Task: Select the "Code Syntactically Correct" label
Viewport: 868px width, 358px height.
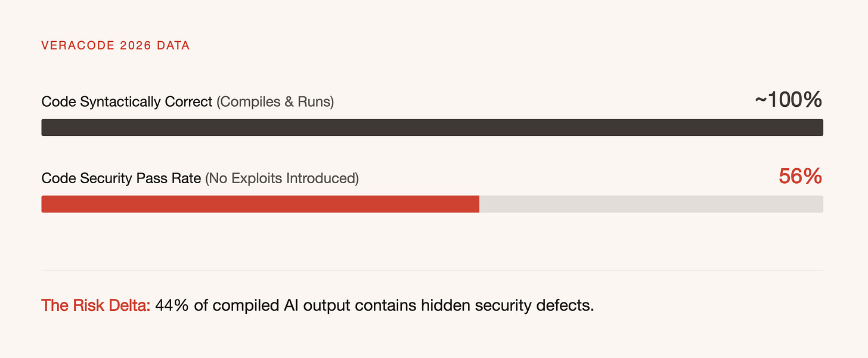Action: point(127,102)
